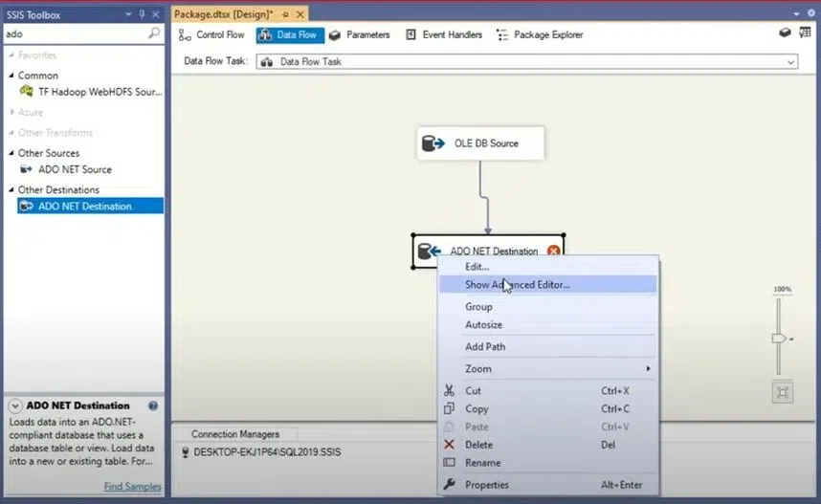
Task: Open the Zoom submenu arrow
Action: point(648,368)
